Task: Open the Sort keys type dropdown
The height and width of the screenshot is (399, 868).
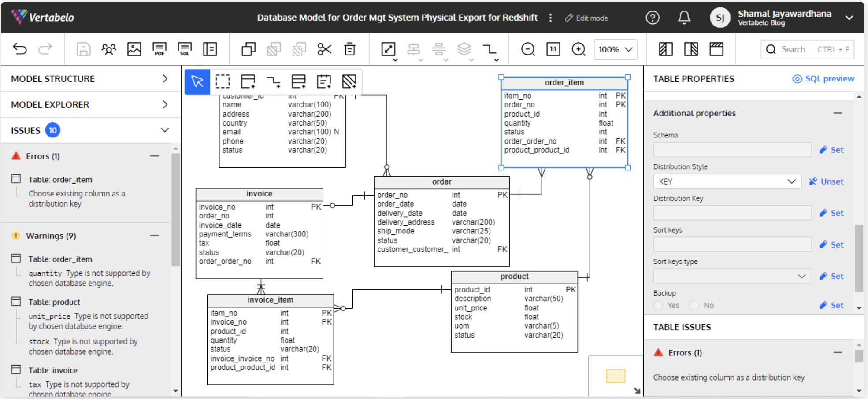Action: (x=732, y=276)
